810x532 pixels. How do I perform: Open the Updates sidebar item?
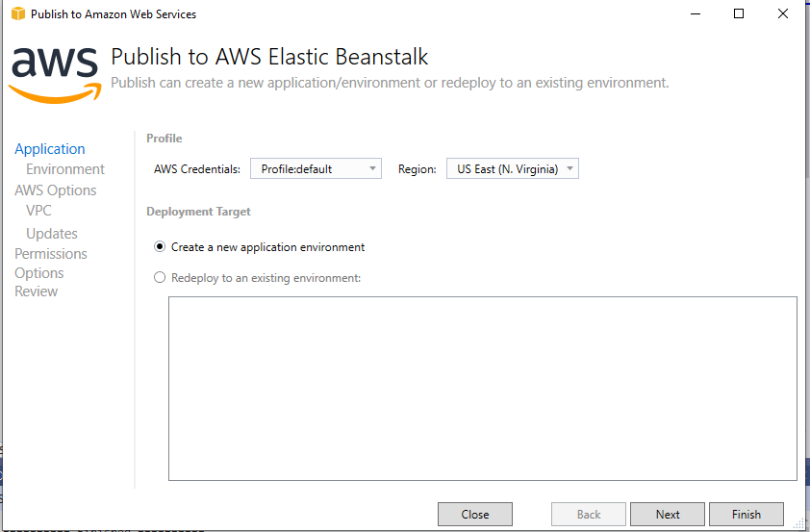click(x=52, y=234)
